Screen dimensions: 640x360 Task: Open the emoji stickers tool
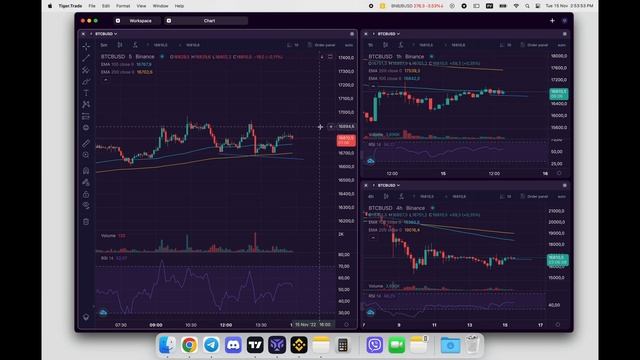pos(86,128)
